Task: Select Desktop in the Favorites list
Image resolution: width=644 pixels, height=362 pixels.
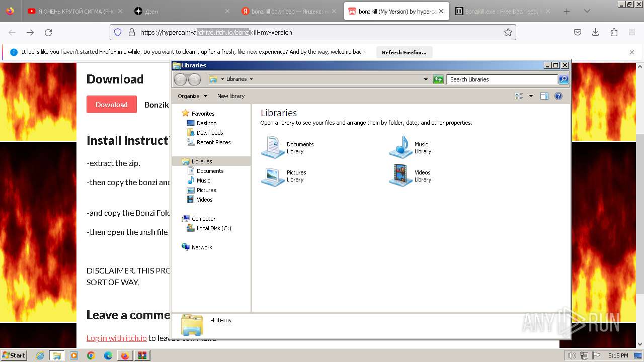Action: click(206, 123)
